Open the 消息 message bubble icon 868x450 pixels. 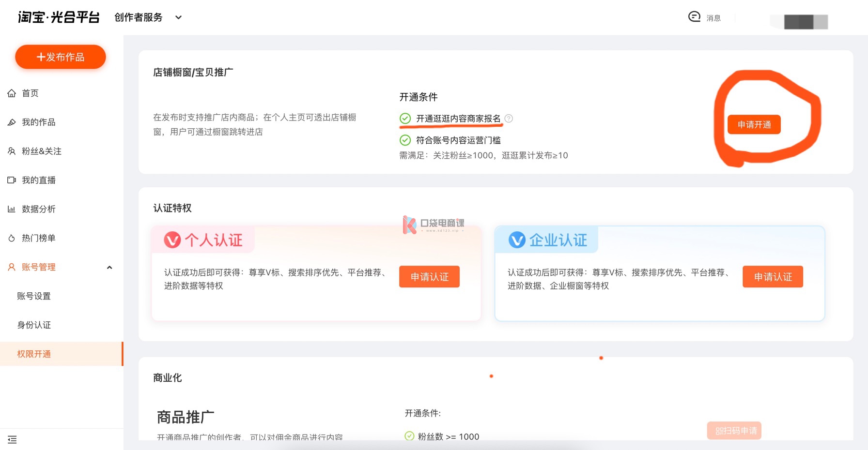(x=694, y=17)
